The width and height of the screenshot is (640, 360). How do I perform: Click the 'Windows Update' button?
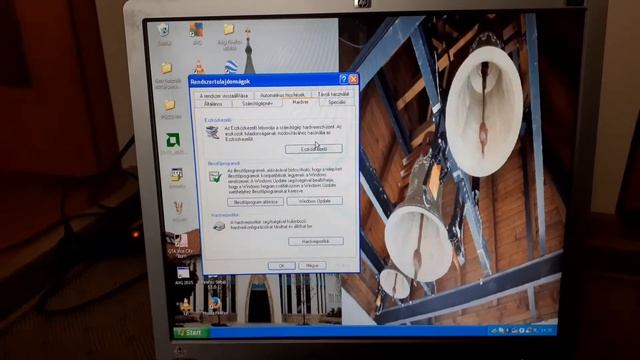[315, 201]
